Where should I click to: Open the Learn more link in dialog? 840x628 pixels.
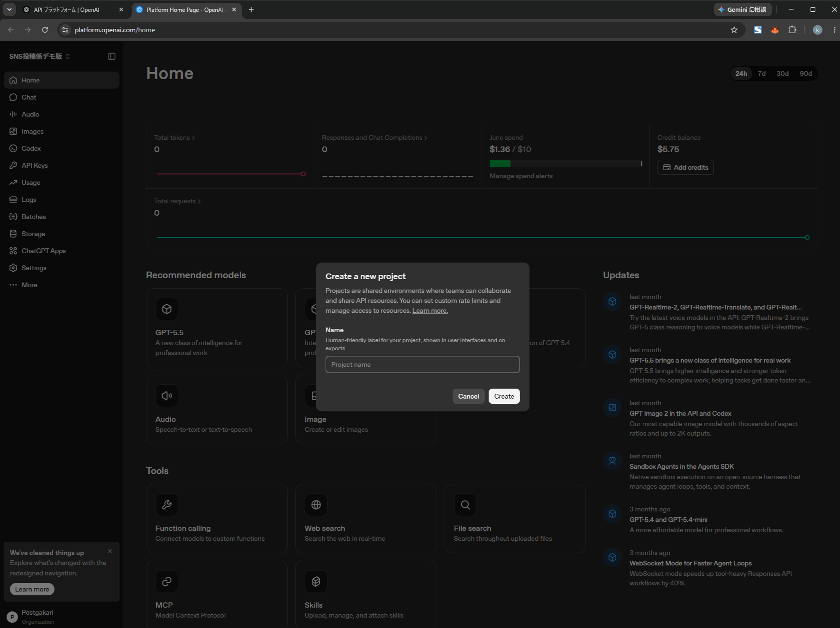tap(430, 310)
